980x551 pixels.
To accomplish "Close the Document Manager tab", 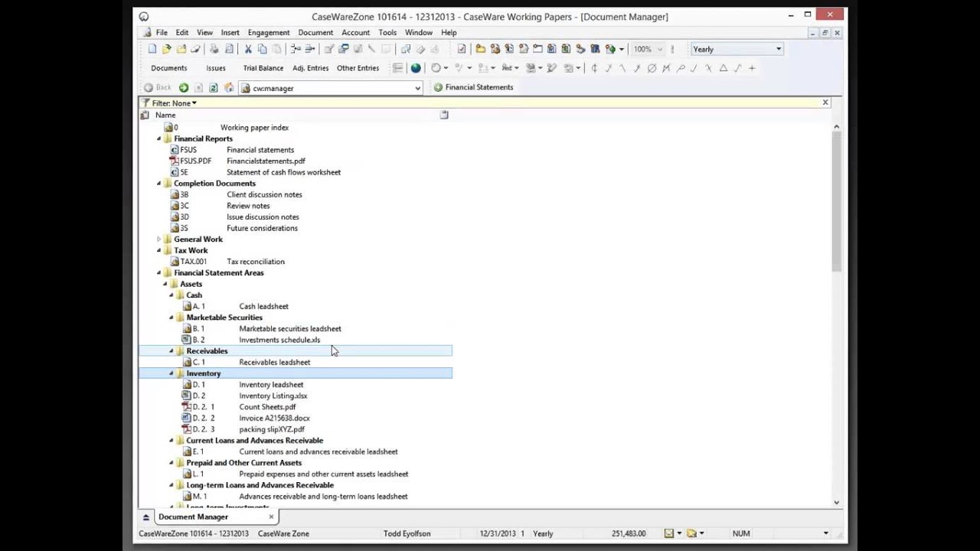I will pos(271,517).
